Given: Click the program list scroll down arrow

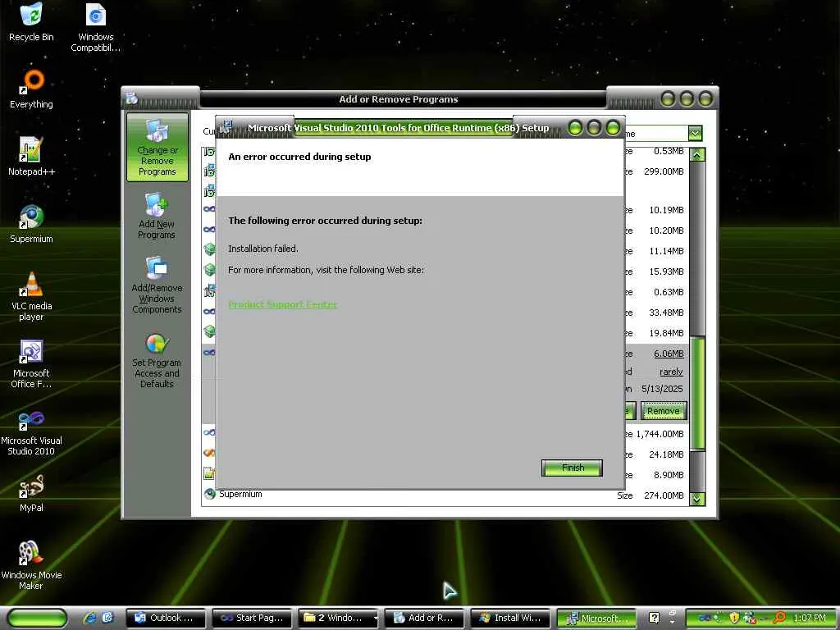Looking at the screenshot, I should click(x=697, y=499).
